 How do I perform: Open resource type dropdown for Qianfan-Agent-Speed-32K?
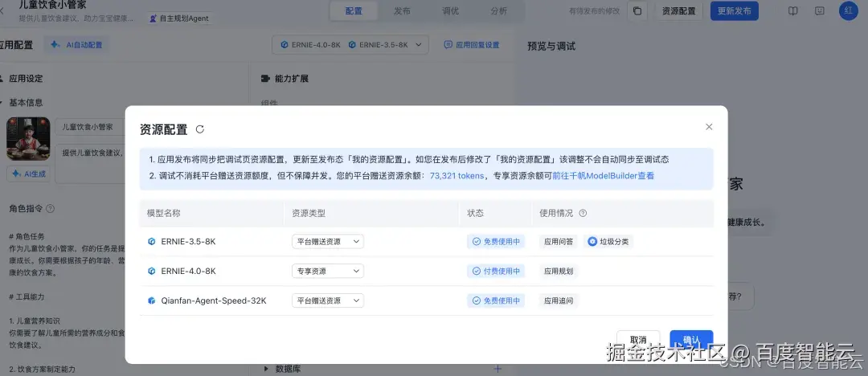328,300
